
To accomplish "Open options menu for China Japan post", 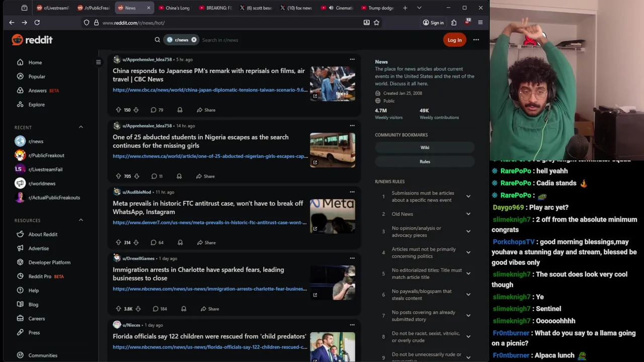I will point(352,59).
